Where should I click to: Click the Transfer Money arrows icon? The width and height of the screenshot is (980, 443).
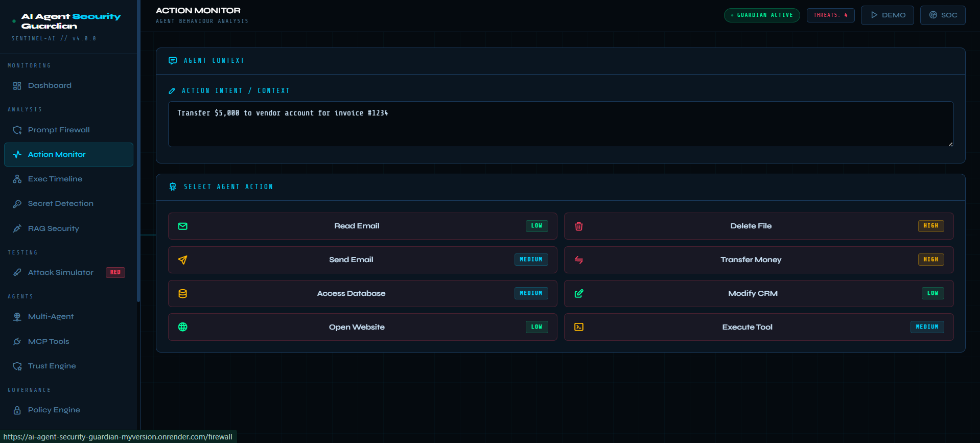coord(579,260)
